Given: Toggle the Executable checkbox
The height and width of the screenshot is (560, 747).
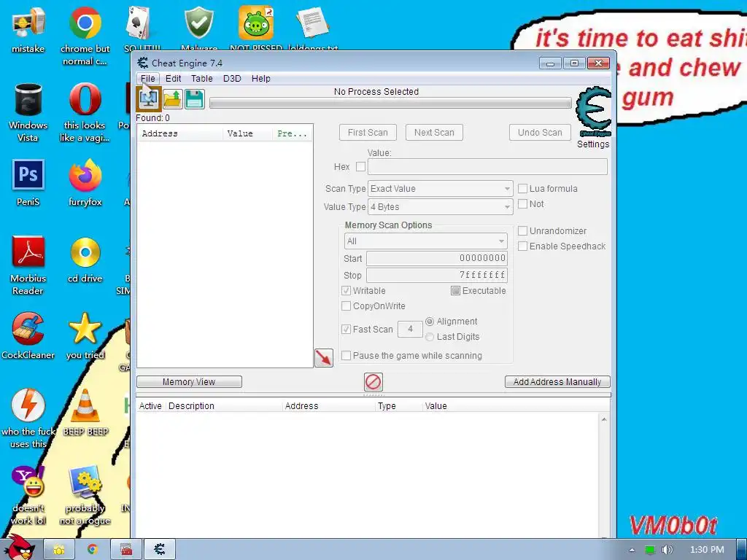Looking at the screenshot, I should point(455,290).
